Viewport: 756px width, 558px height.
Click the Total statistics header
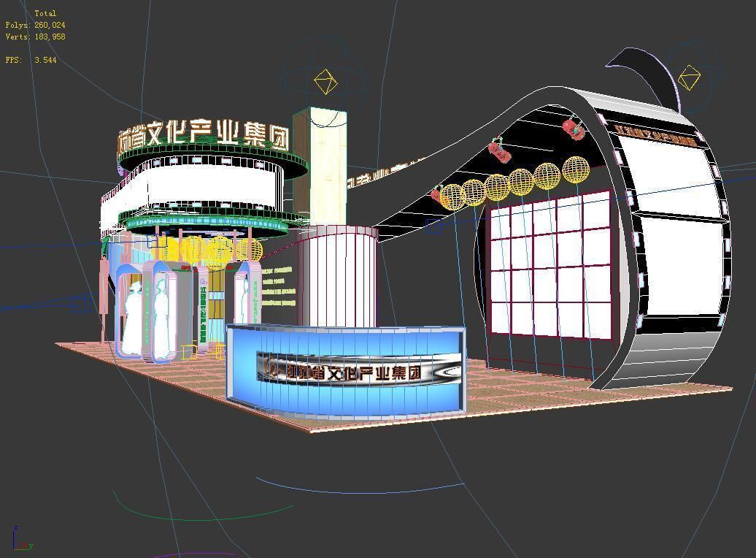pyautogui.click(x=45, y=13)
